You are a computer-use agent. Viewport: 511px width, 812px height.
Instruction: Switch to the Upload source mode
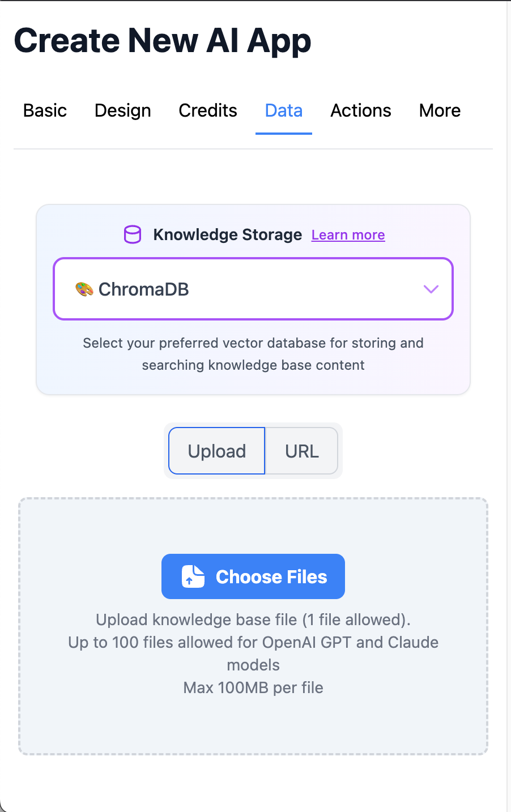217,451
